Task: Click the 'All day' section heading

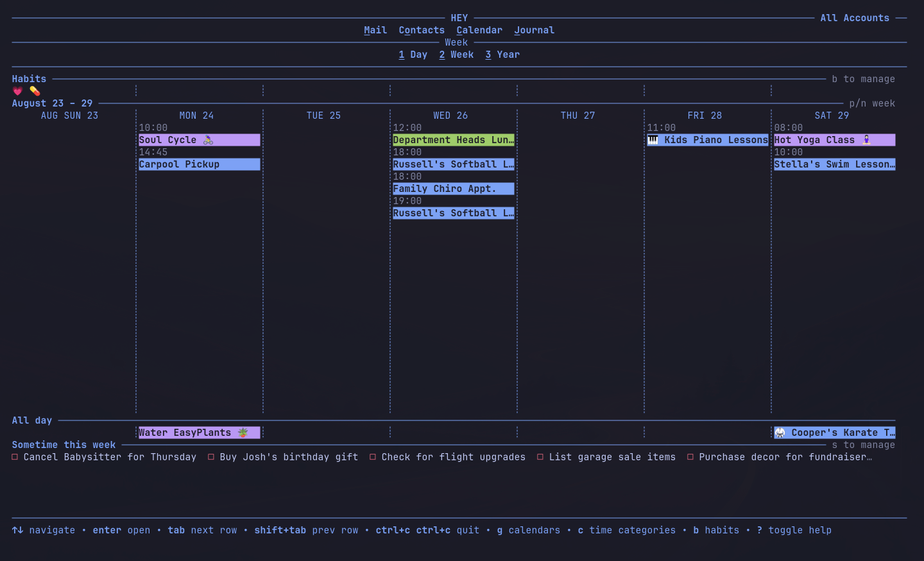Action: [x=31, y=420]
